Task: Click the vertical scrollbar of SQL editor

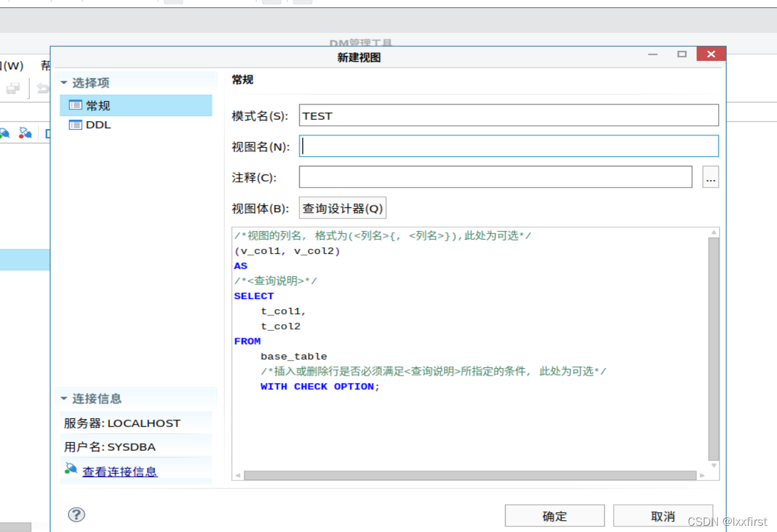Action: pos(714,348)
